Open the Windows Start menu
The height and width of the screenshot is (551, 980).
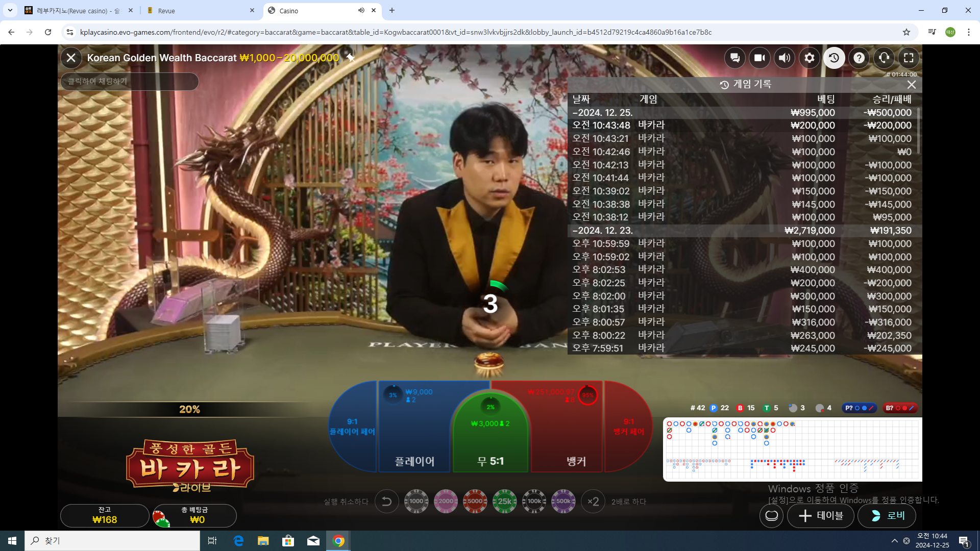coord(12,541)
